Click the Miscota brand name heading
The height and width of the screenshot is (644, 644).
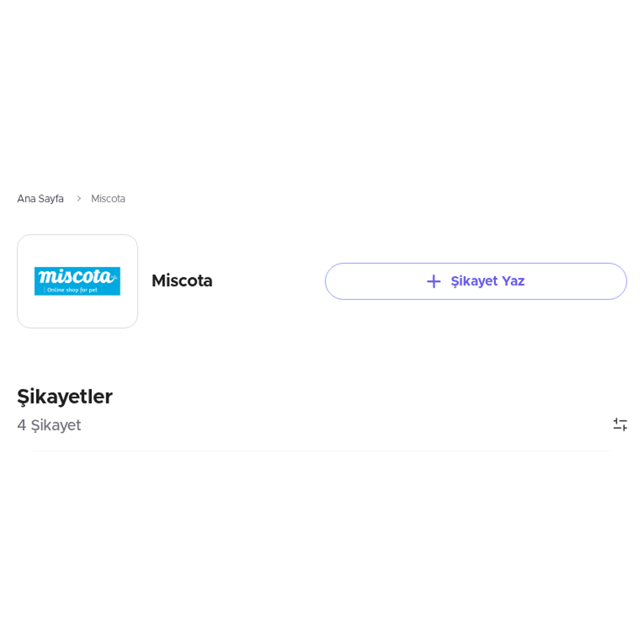click(x=182, y=281)
